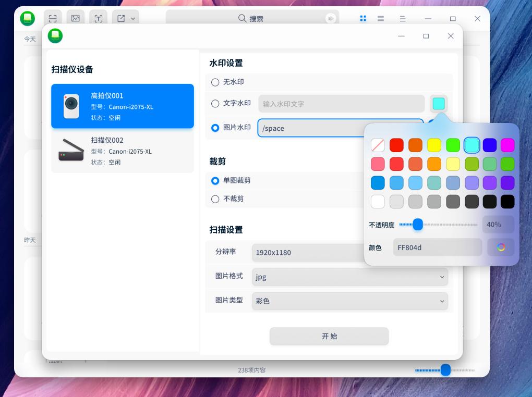532x397 pixels.
Task: Enable the 文字水印 watermark option
Action: click(214, 103)
